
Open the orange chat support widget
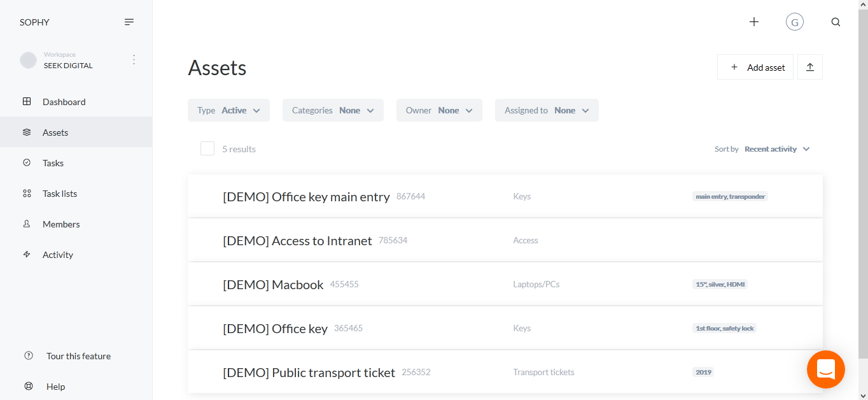[x=825, y=369]
